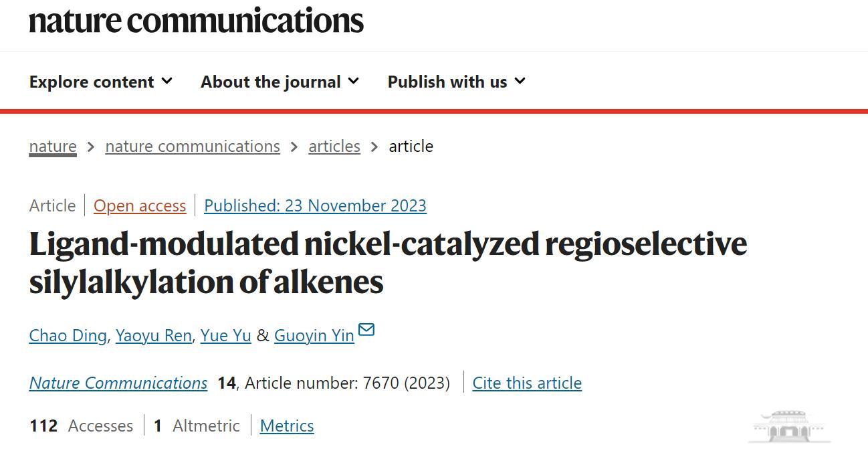This screenshot has width=868, height=465.
Task: Open the italic Nature Communications journal link
Action: point(118,383)
